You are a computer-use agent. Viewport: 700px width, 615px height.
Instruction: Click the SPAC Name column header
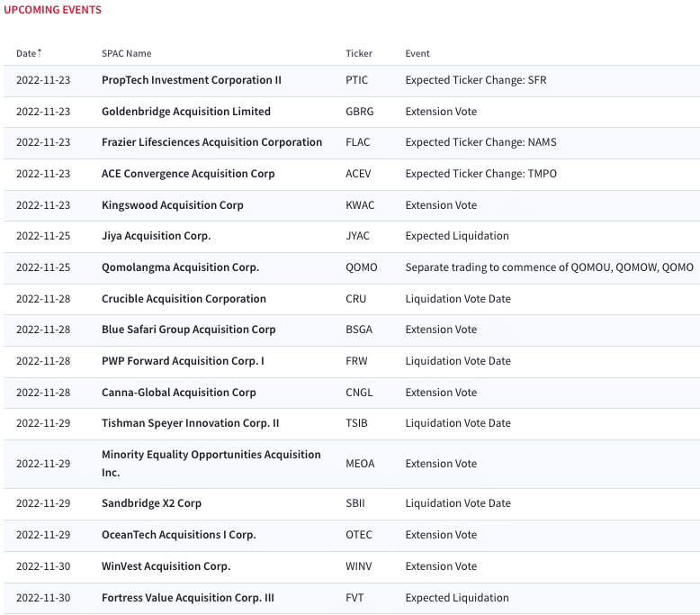(126, 54)
